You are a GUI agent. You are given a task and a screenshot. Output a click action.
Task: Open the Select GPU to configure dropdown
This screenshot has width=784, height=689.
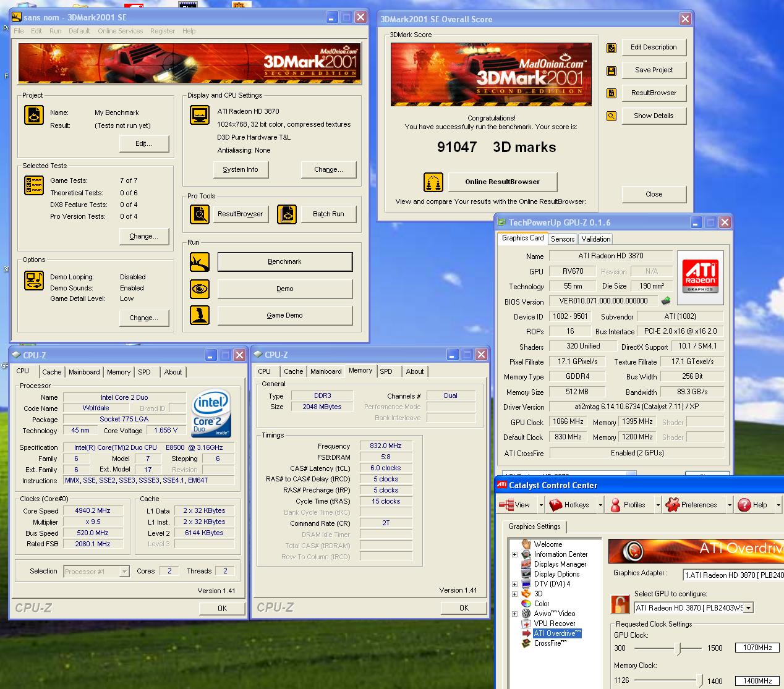[x=749, y=608]
